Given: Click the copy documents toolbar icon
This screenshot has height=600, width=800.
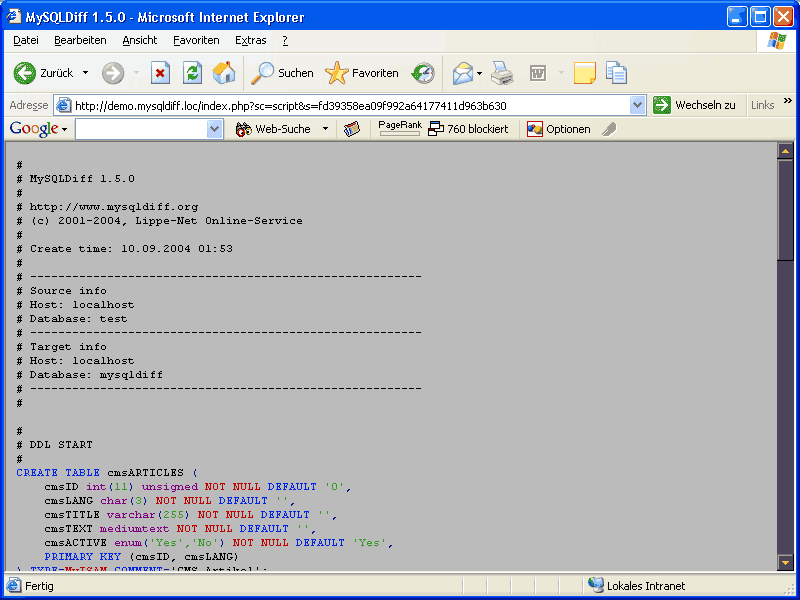Looking at the screenshot, I should click(x=616, y=73).
